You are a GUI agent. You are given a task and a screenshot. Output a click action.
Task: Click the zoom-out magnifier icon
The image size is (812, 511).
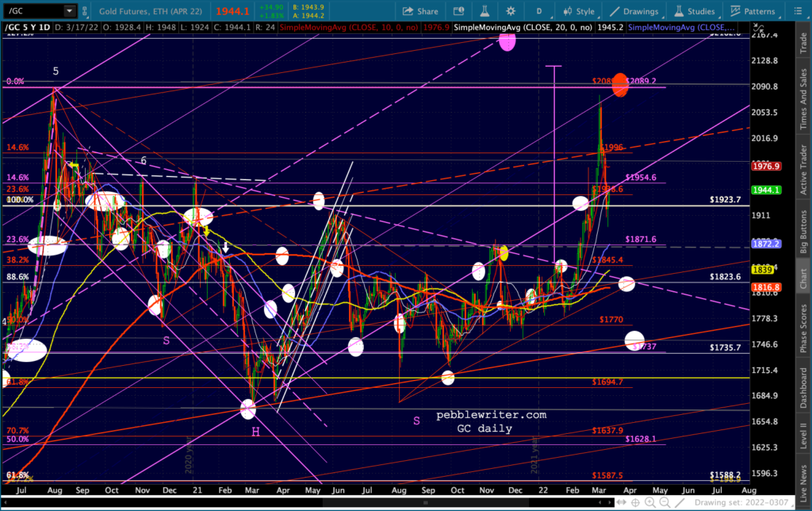(665, 502)
